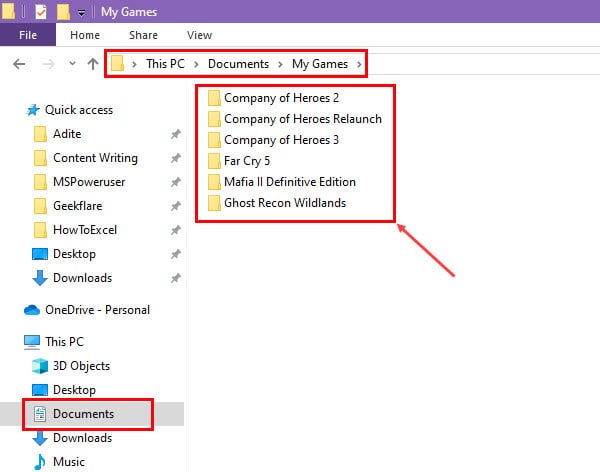
Task: Click the OneDrive cloud icon
Action: point(32,310)
